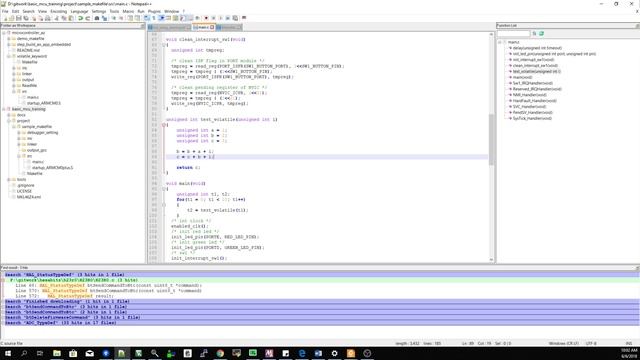This screenshot has width=640, height=360.
Task: Click the Zoom Out toolbar icon
Action: coord(121,18)
